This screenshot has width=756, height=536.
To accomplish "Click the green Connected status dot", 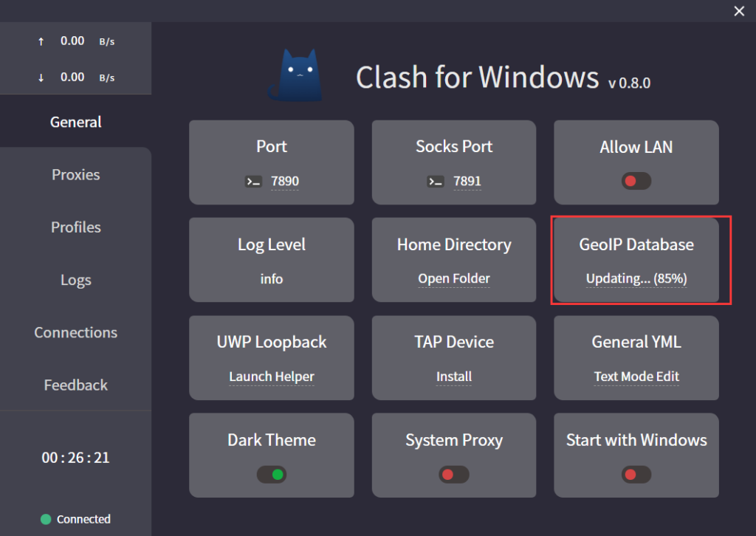I will [44, 519].
